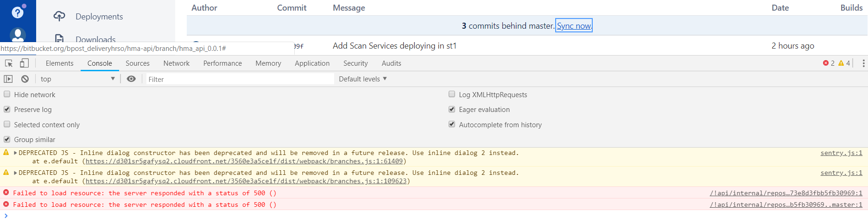Expand the first DEPRECATED JS warning

coord(15,153)
